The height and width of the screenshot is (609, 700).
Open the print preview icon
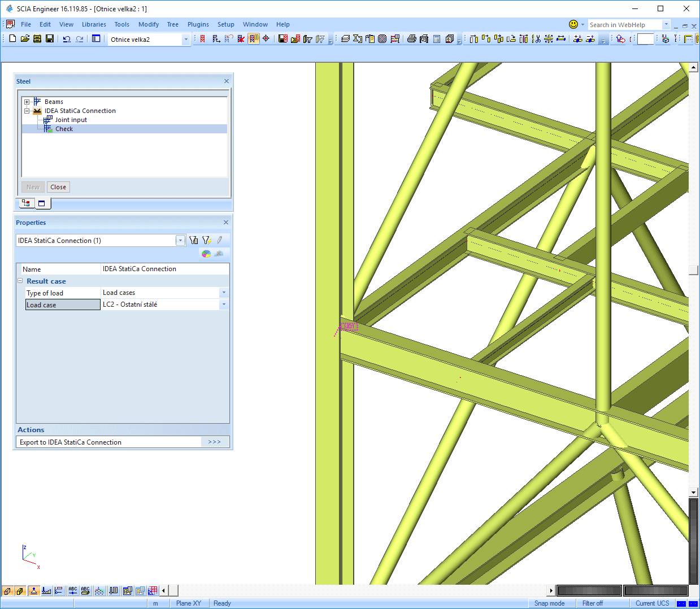click(424, 39)
